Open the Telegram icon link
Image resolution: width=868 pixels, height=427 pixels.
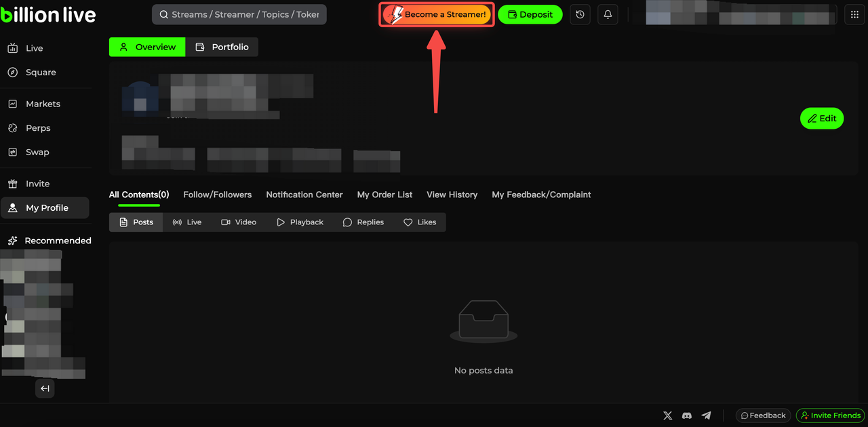pyautogui.click(x=707, y=415)
